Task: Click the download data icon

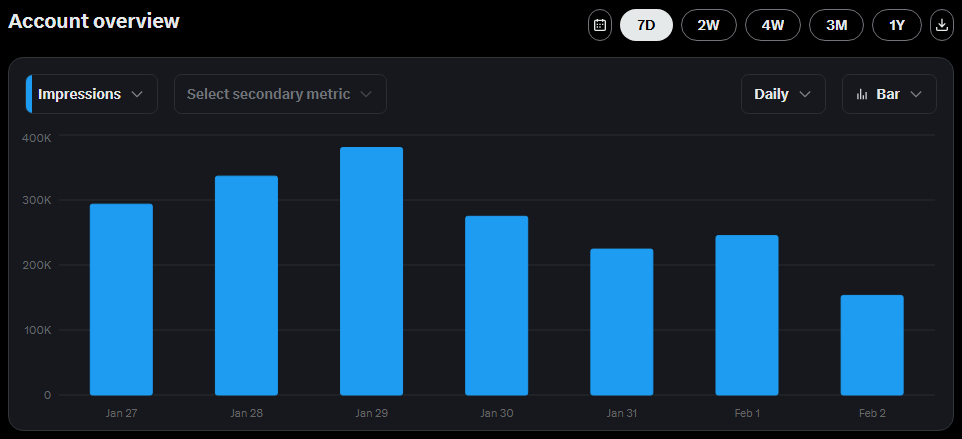Action: (x=942, y=25)
